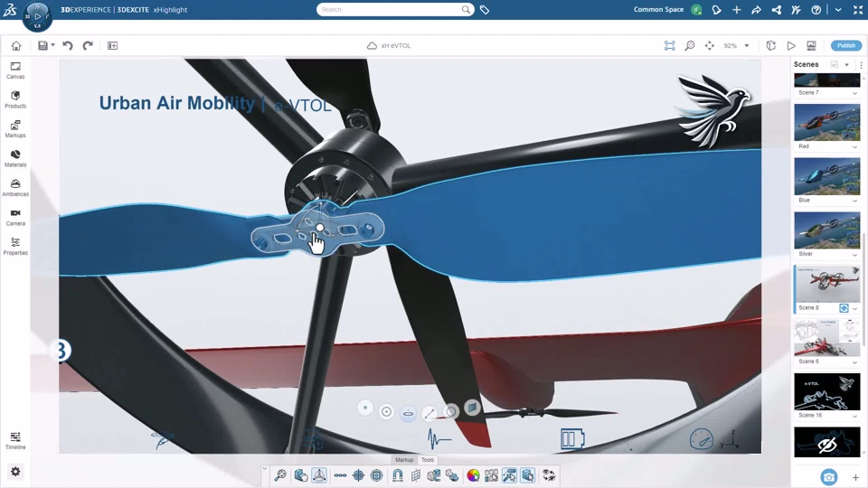Switch to the Tools tab
The height and width of the screenshot is (488, 868).
pos(428,460)
